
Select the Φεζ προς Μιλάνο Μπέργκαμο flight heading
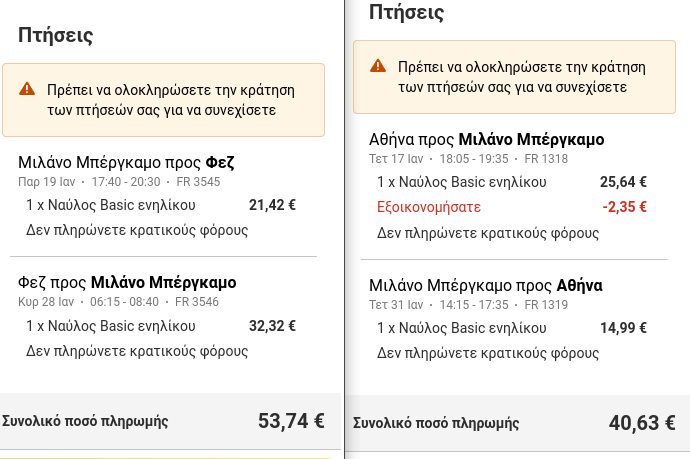click(127, 283)
